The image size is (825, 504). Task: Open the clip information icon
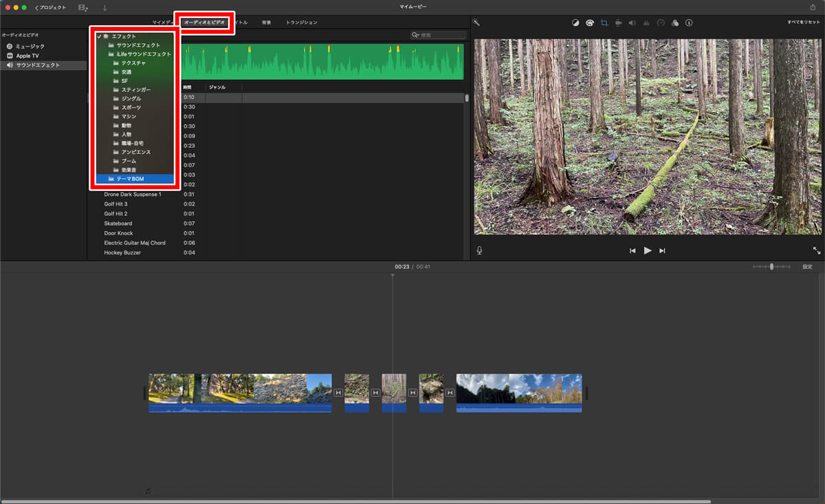click(x=689, y=23)
